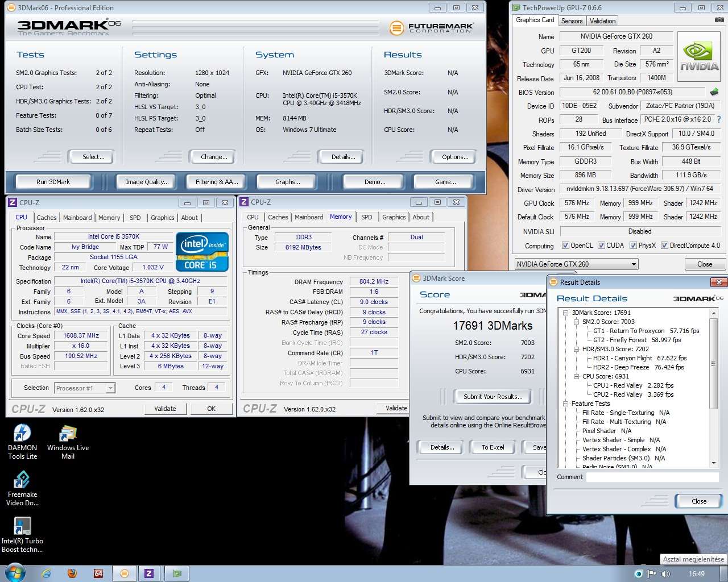
Task: Collapse the Feature Tests tree node
Action: click(566, 404)
